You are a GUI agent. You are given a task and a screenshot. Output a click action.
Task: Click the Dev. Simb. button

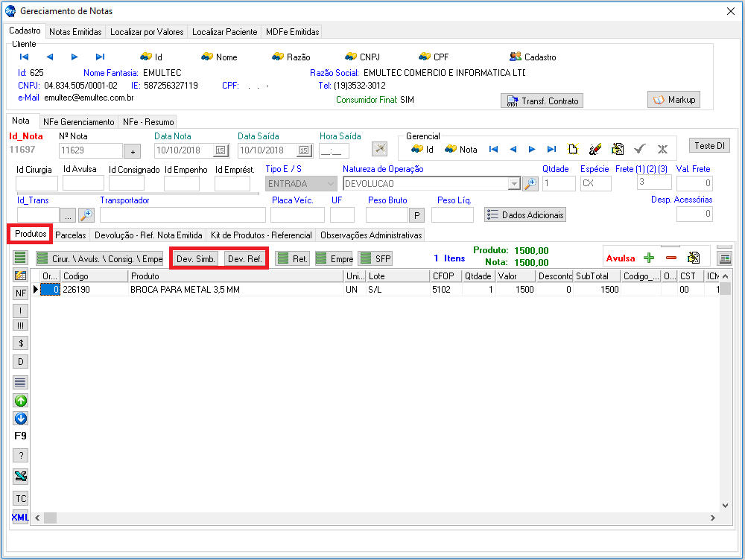click(x=196, y=258)
